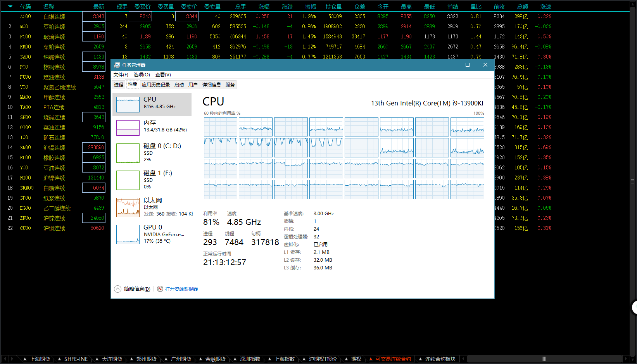Open the 沪期权T报价 tab

coord(323,359)
